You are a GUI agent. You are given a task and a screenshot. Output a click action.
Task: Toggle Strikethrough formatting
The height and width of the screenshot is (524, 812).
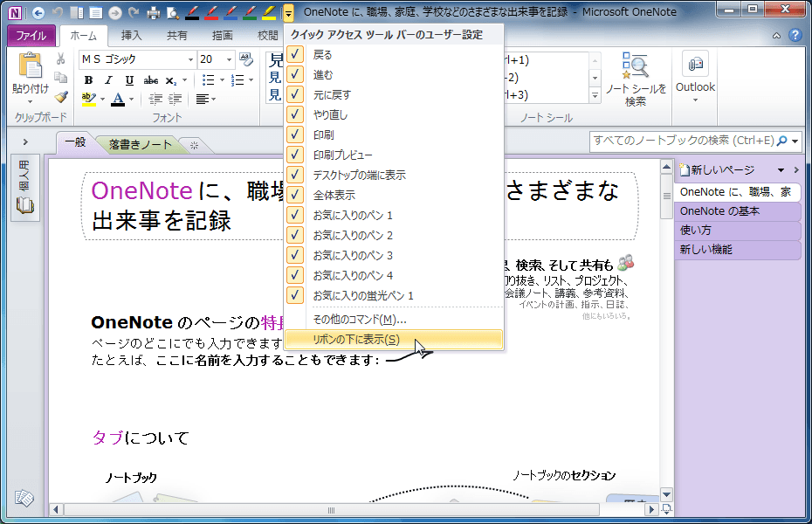[151, 79]
